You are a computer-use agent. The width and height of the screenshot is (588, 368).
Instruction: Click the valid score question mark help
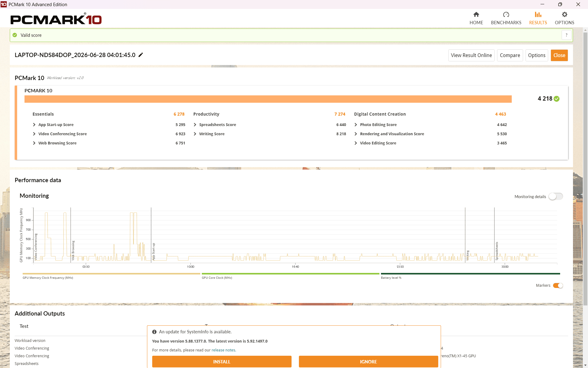click(567, 35)
